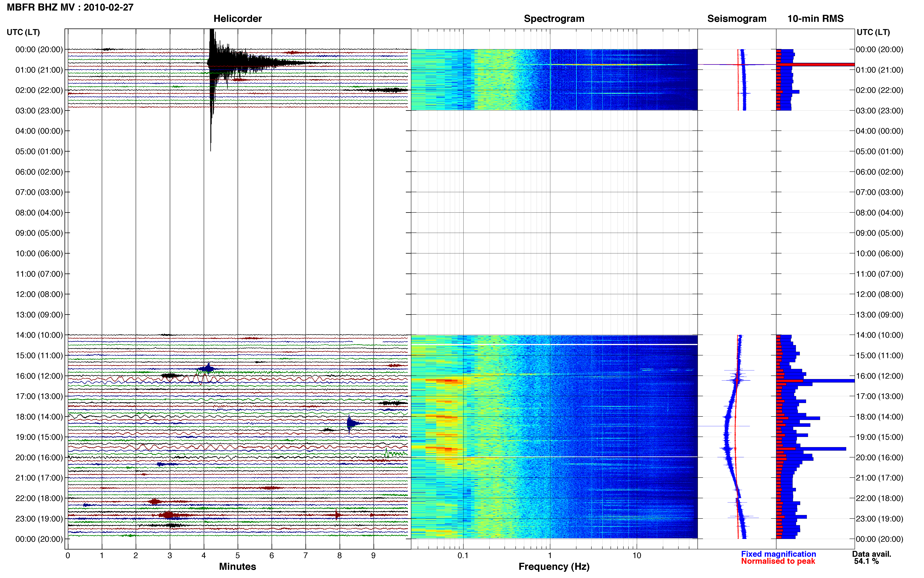The width and height of the screenshot is (924, 578).
Task: Click the 15:00 (11:00) label on the left axis
Action: point(39,355)
